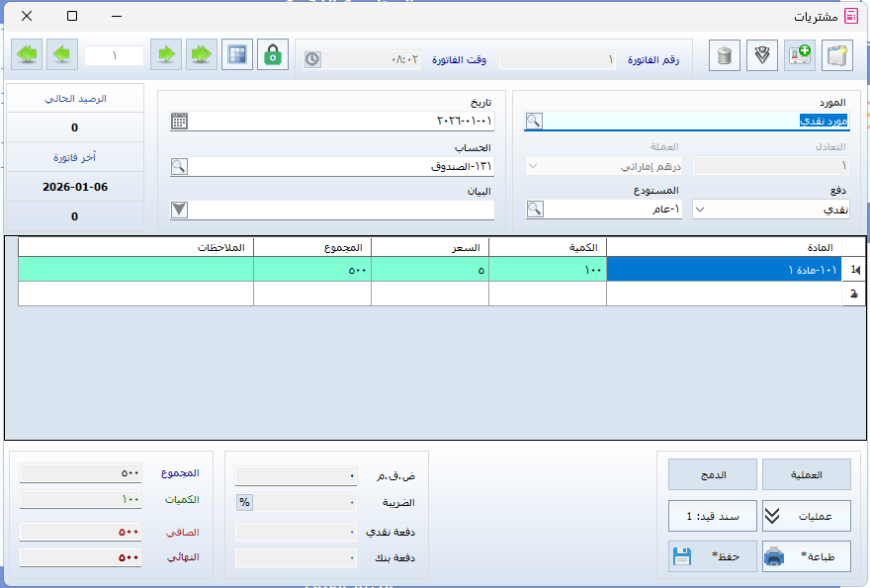870x588 pixels.
Task: Click the العملية button
Action: pyautogui.click(x=806, y=474)
